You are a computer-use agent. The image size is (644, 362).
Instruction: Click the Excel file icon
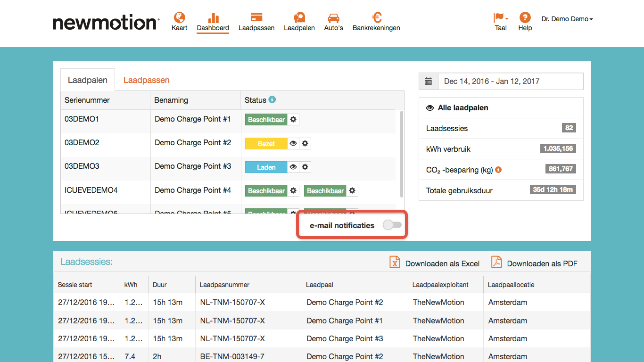tap(395, 262)
